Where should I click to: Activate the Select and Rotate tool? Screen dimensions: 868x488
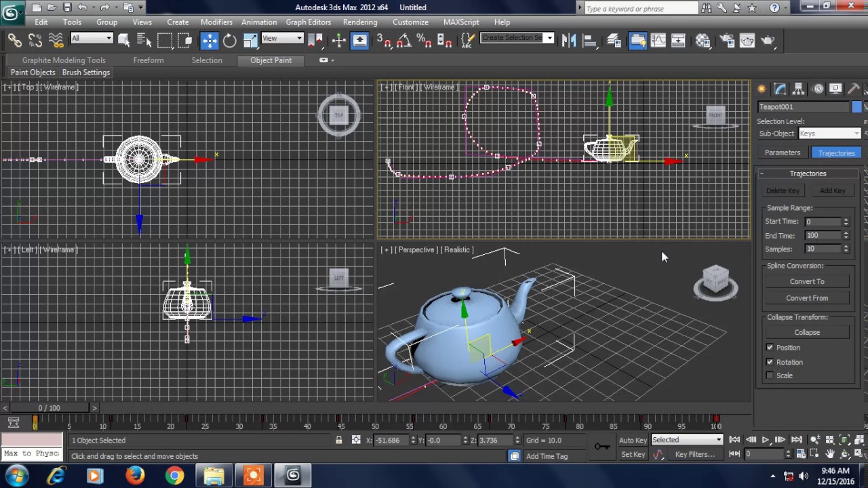coord(230,41)
